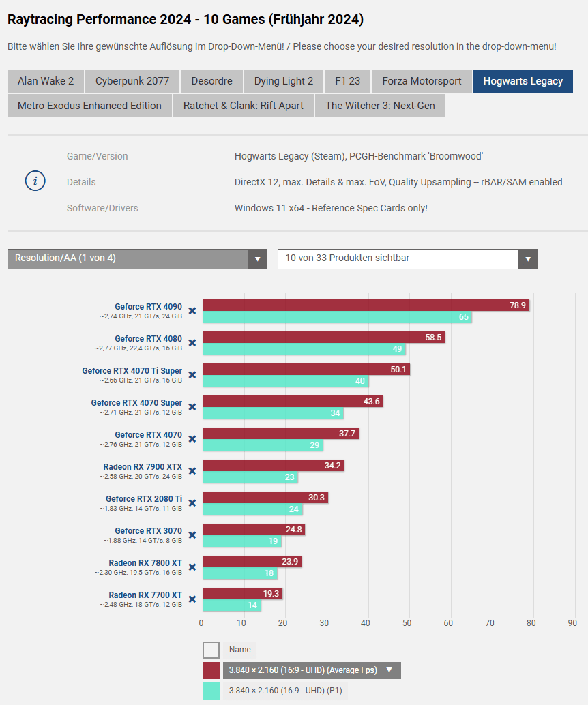Click the RX 7800 XT specs '~2,30 GHz' text
The width and height of the screenshot is (588, 705).
[x=138, y=572]
